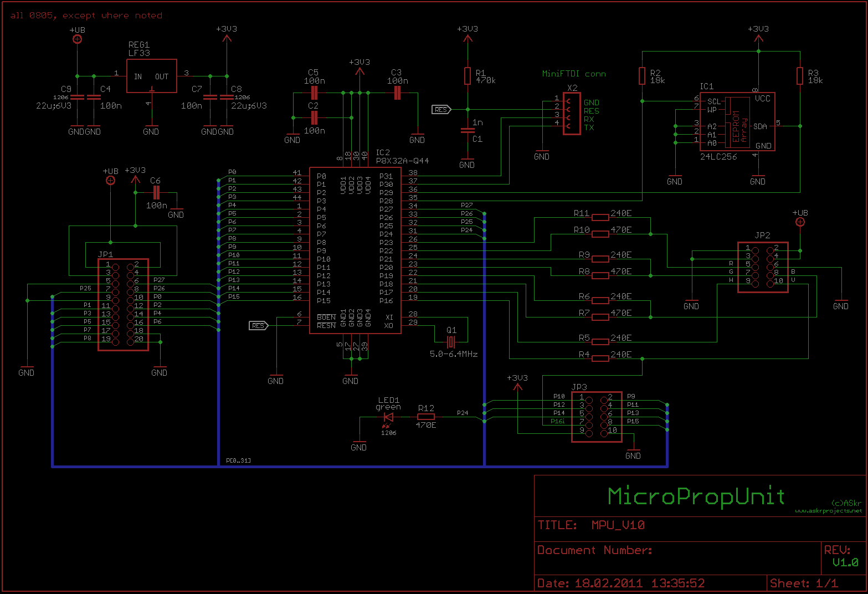Click the 'Document Number:' field
Image resolution: width=868 pixels, height=594 pixels.
595,550
